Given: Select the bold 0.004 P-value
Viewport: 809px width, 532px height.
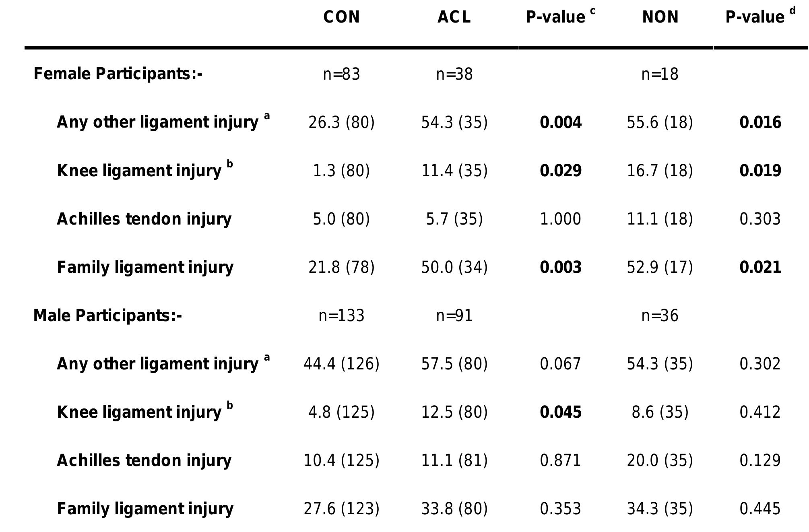Looking at the screenshot, I should pos(560,123).
